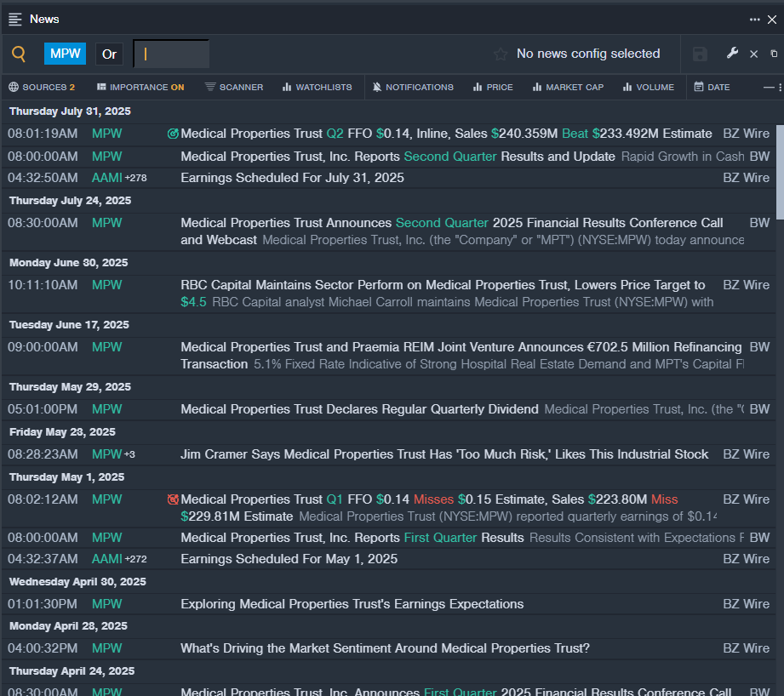The height and width of the screenshot is (696, 784).
Task: Click the red earnings miss icon on Q1 FFO
Action: 173,499
